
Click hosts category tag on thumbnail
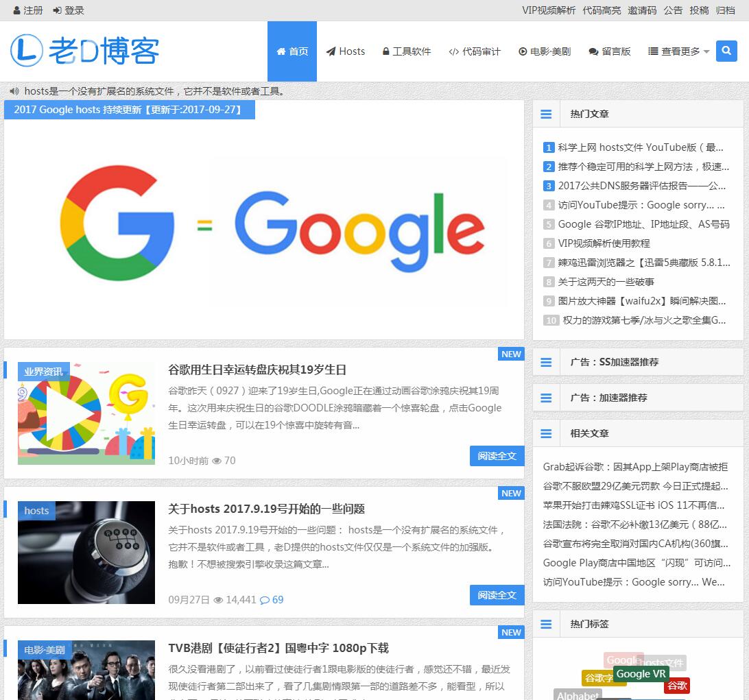pos(36,511)
